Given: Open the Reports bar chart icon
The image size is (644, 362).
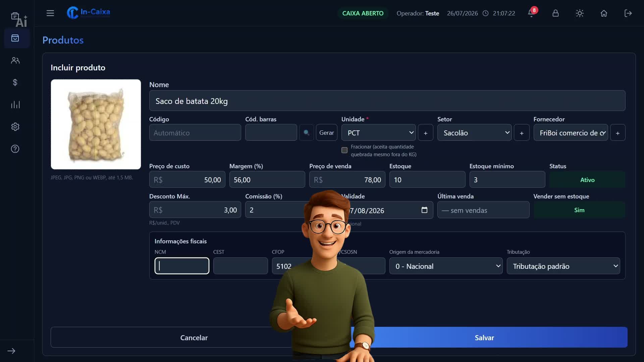Looking at the screenshot, I should (x=15, y=105).
